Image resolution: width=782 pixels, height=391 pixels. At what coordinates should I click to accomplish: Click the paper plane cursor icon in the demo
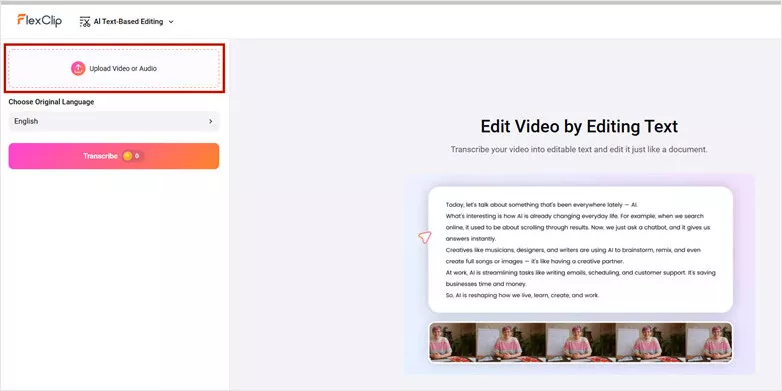point(424,237)
